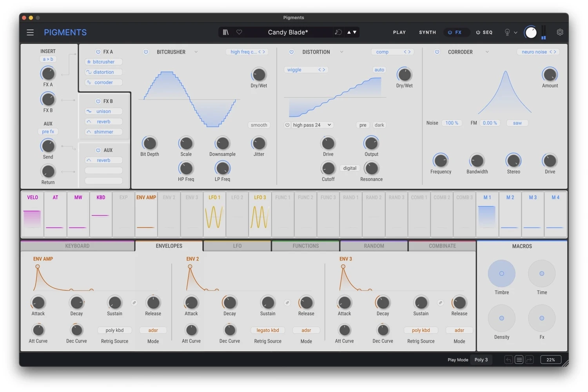Click the link icon beside ENV AMP Sustain

click(x=134, y=303)
